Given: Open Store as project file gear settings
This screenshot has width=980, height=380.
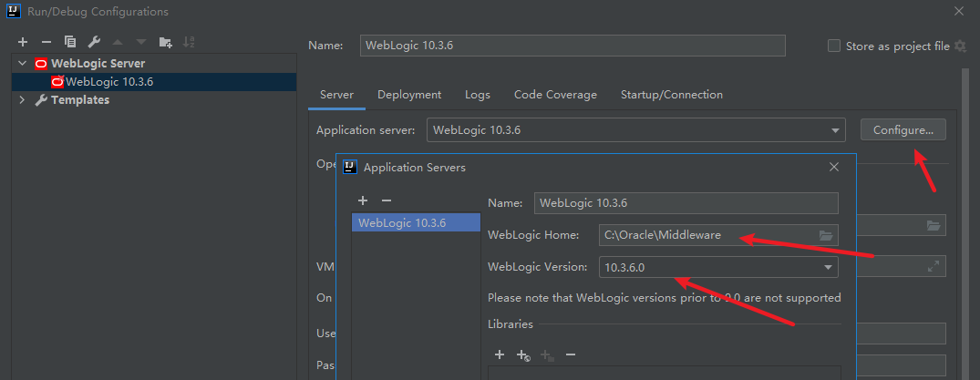Looking at the screenshot, I should coord(961,46).
